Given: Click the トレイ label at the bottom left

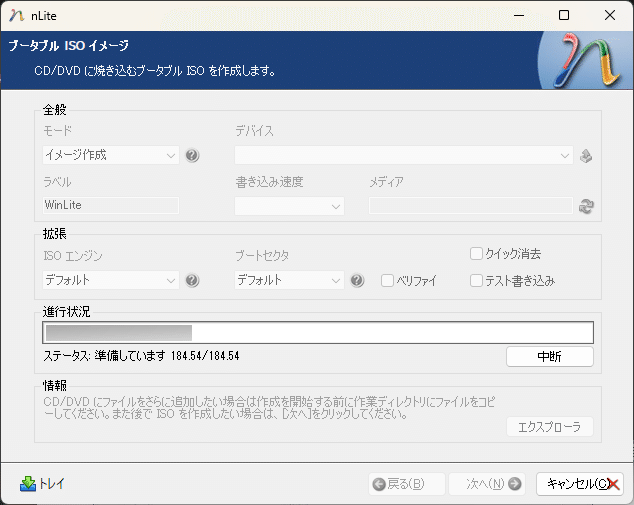Looking at the screenshot, I should tap(51, 484).
